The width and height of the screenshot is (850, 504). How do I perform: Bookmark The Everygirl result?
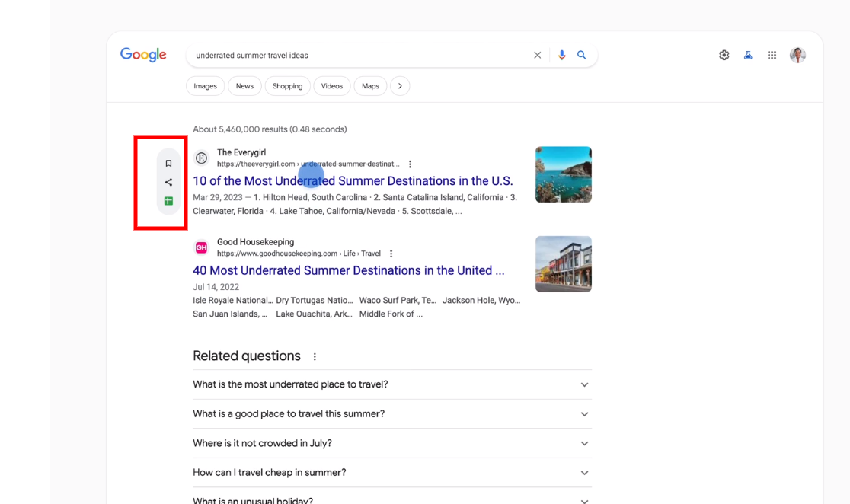[168, 163]
